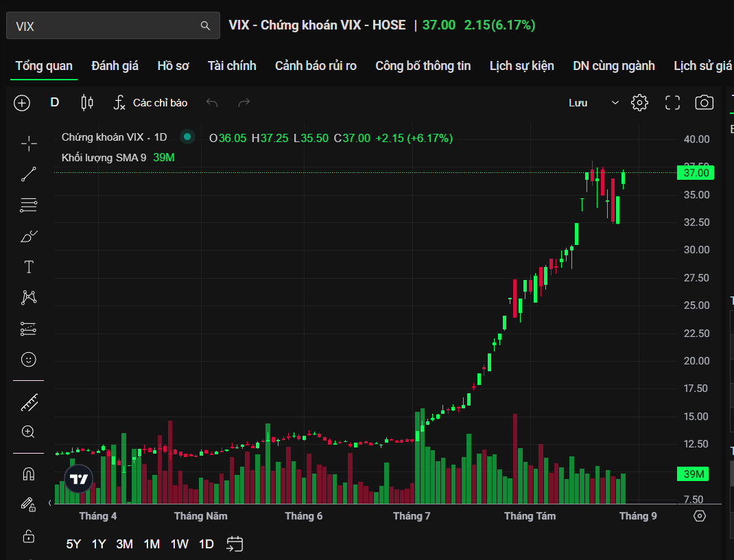Screen dimensions: 734x560
Task: Click the Lưu save button
Action: pos(578,103)
